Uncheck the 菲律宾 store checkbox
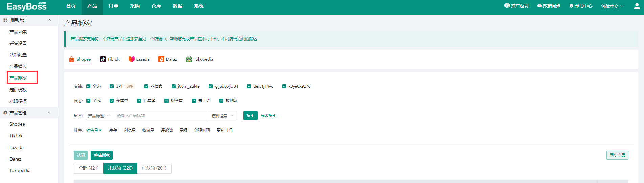The width and height of the screenshot is (644, 183). 146,86
